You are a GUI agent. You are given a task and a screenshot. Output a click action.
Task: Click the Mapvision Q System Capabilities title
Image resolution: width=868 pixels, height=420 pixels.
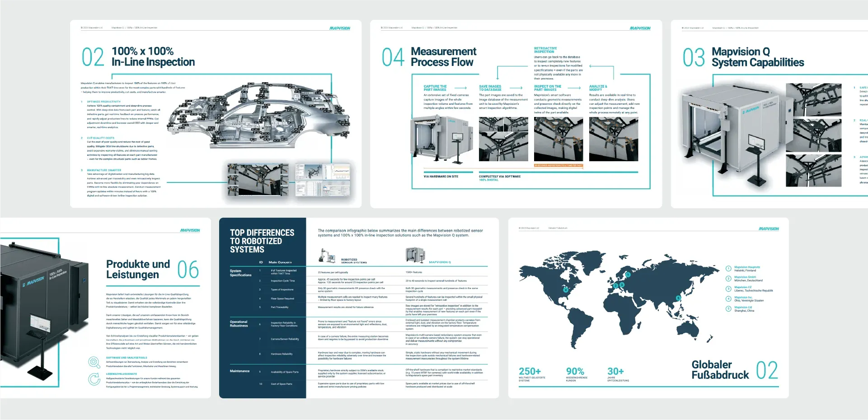tap(758, 57)
